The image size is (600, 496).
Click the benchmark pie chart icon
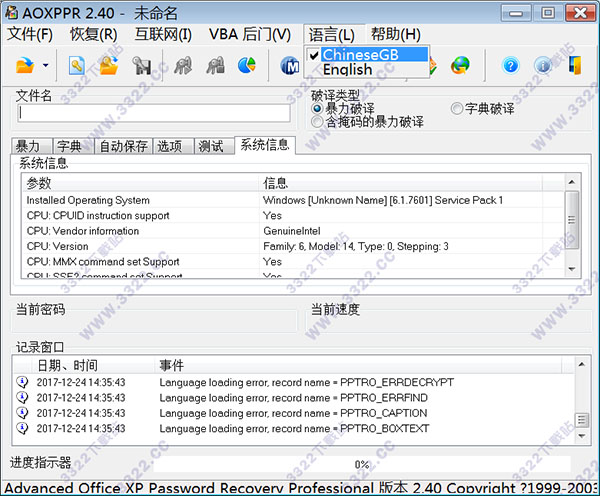pyautogui.click(x=247, y=65)
